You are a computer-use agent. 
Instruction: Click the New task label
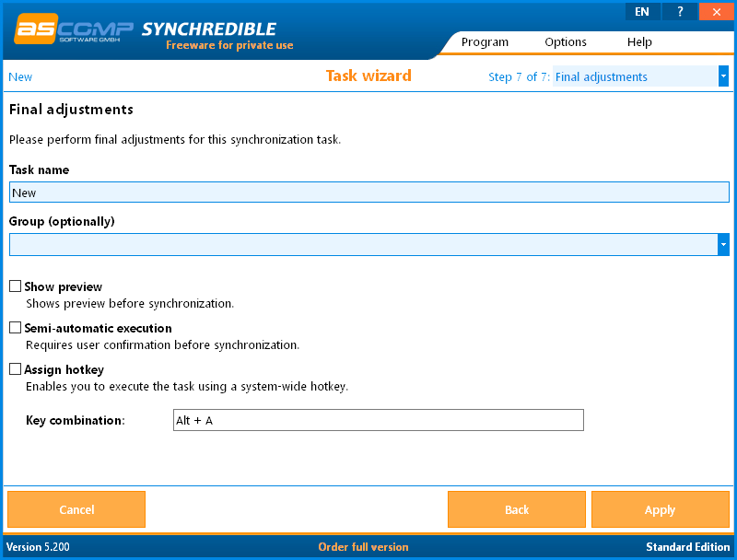point(20,77)
